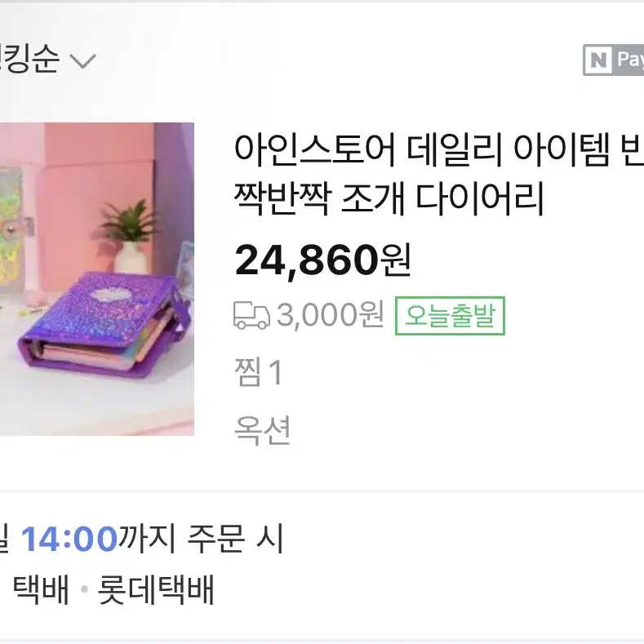Click the dot separator before 롯데택배
This screenshot has height=644, width=644.
(84, 589)
